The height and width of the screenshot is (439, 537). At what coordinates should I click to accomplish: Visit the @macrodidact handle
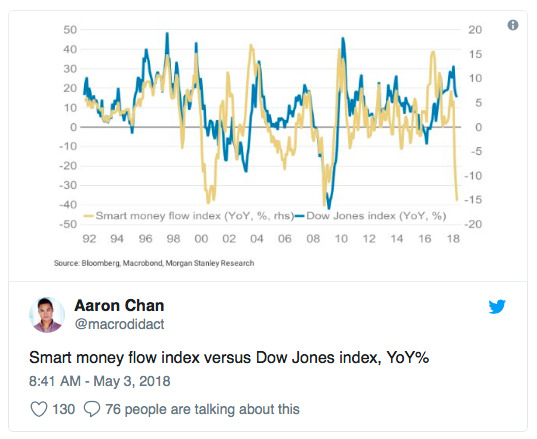click(x=120, y=324)
